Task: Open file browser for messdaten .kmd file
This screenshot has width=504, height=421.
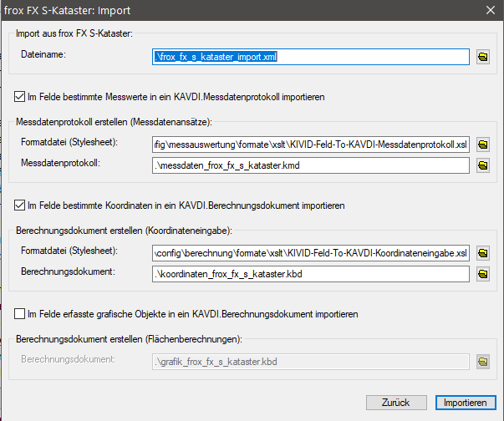Action: [483, 165]
